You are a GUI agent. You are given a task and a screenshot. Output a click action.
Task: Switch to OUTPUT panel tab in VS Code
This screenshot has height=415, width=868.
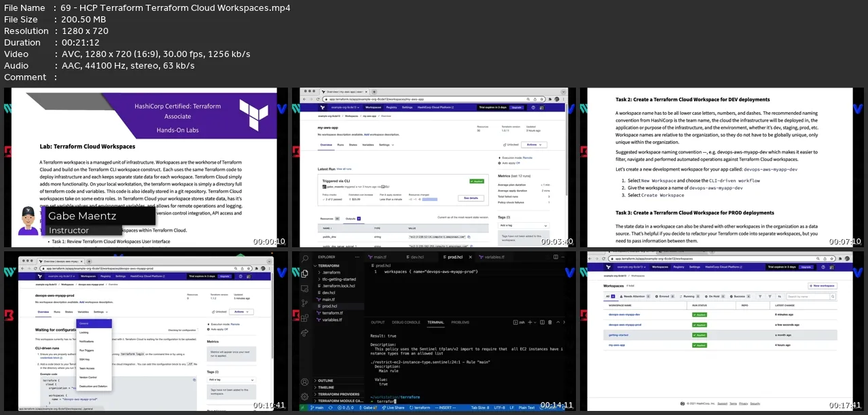[378, 323]
